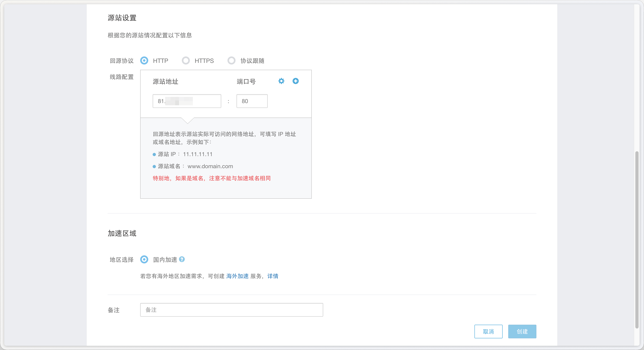This screenshot has width=644, height=350.
Task: Select the HTTP origin protocol radio
Action: coord(144,60)
